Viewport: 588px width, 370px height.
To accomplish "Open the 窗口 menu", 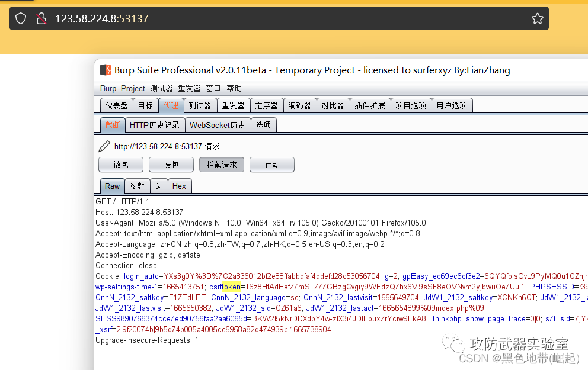I will click(213, 88).
